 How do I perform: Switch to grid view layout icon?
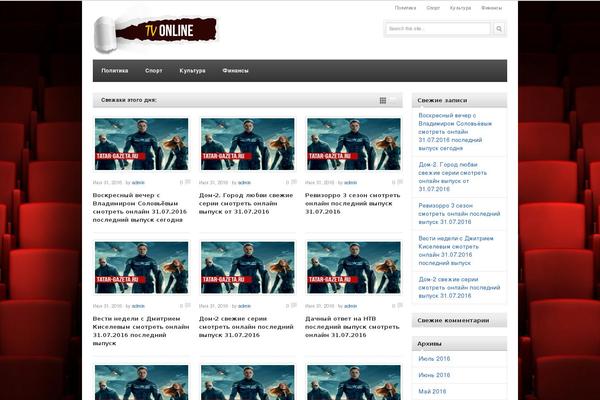383,100
